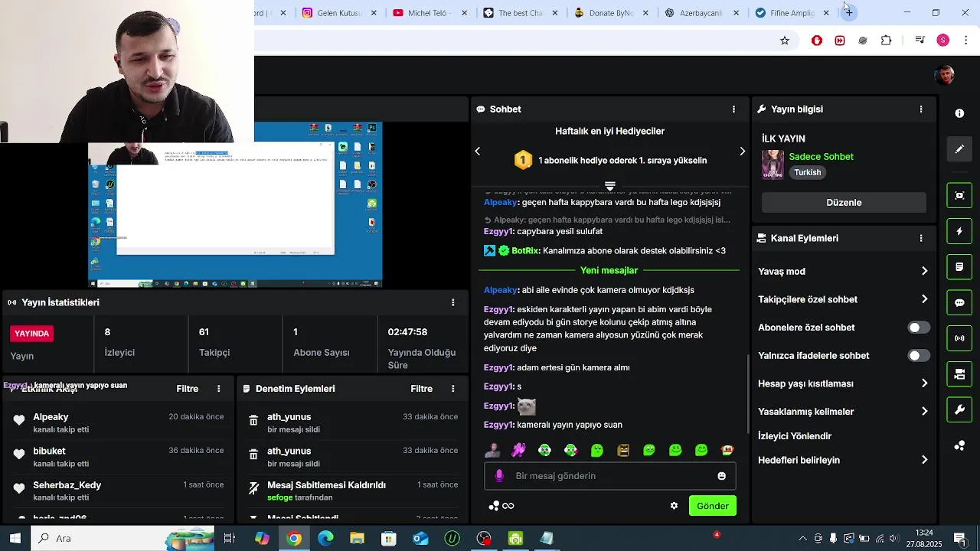Bookmark this page with the star icon

click(x=785, y=41)
